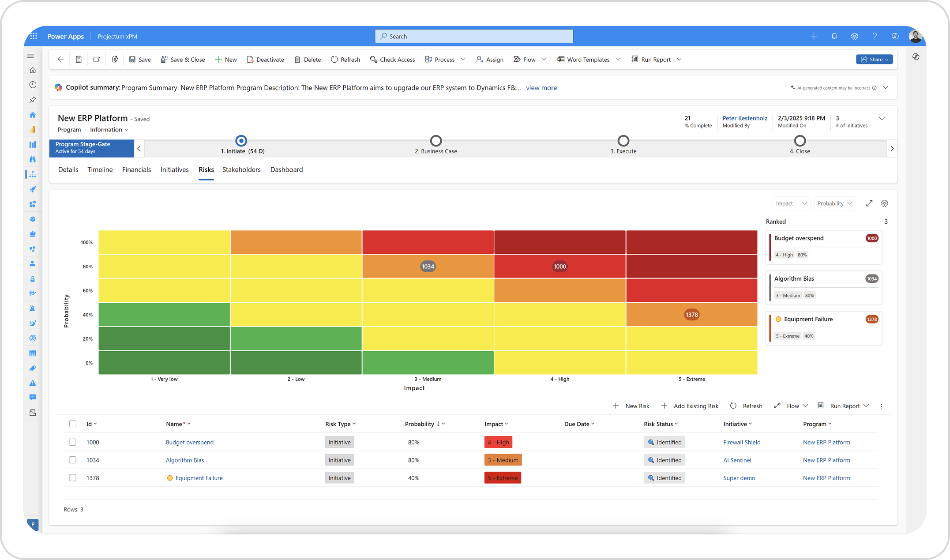Open the notifications bell
This screenshot has height=560, width=950.
point(834,36)
